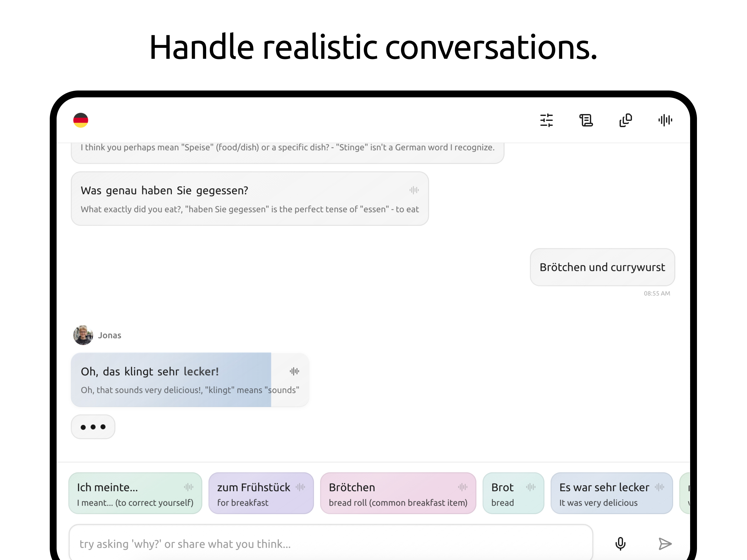Viewport: 747px width, 560px height.
Task: Play audio on "Es war sehr lecker" chip
Action: 659,487
